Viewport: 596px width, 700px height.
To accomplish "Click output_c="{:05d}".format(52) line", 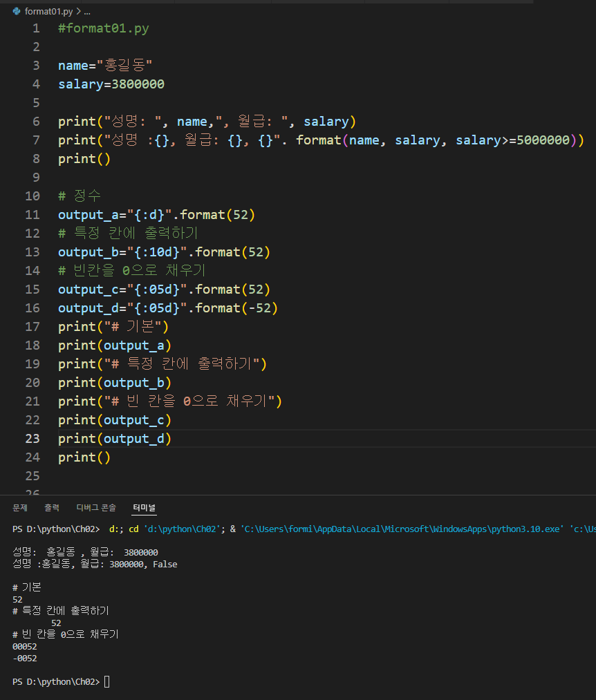I will click(164, 290).
